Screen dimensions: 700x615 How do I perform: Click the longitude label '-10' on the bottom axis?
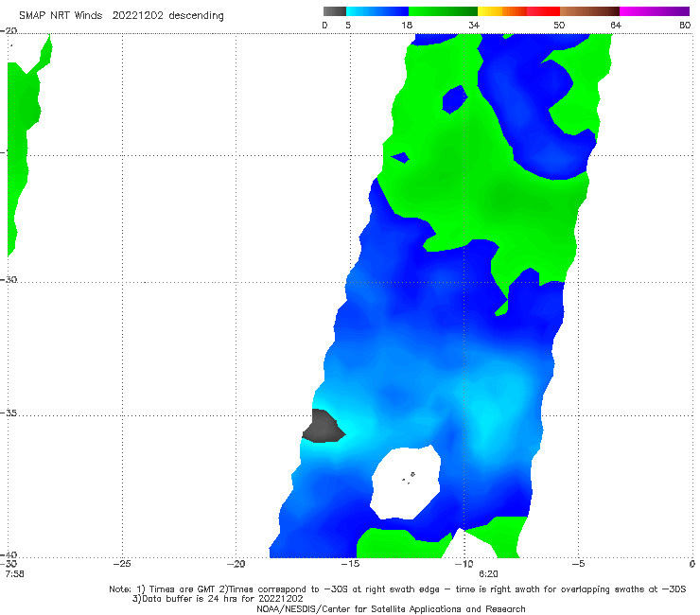click(x=464, y=564)
